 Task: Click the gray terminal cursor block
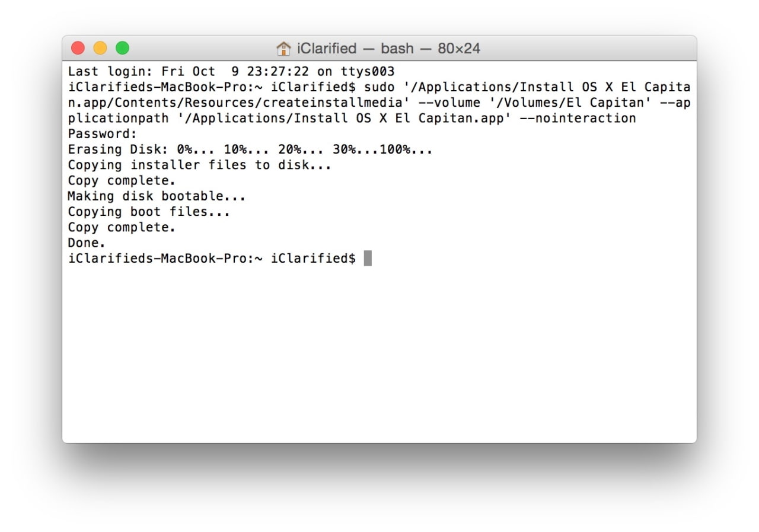coord(368,259)
